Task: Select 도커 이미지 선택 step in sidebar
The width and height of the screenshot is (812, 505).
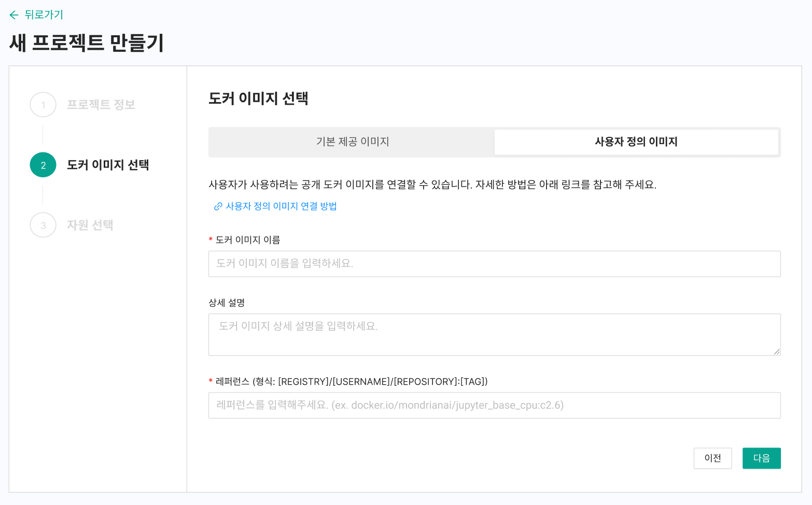Action: coord(108,165)
